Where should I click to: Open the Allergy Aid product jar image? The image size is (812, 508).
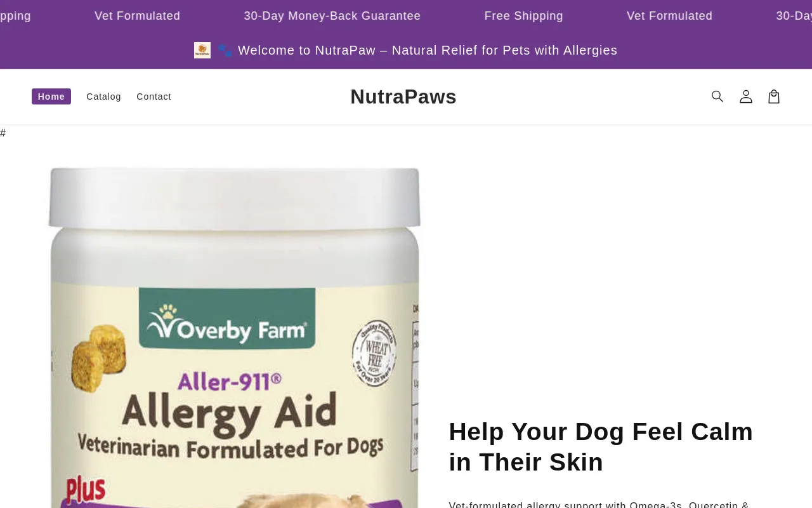(235, 337)
